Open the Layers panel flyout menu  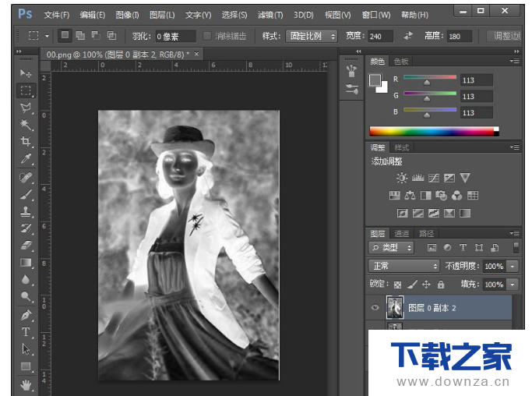[514, 233]
